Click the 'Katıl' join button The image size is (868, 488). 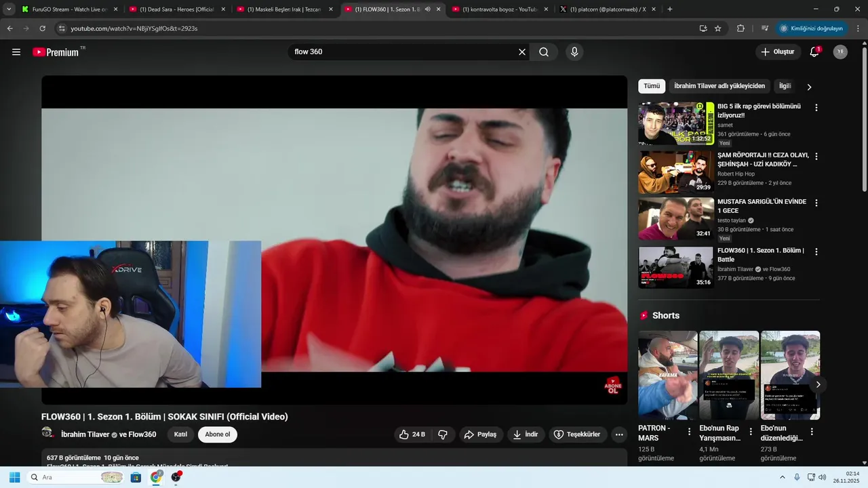180,434
